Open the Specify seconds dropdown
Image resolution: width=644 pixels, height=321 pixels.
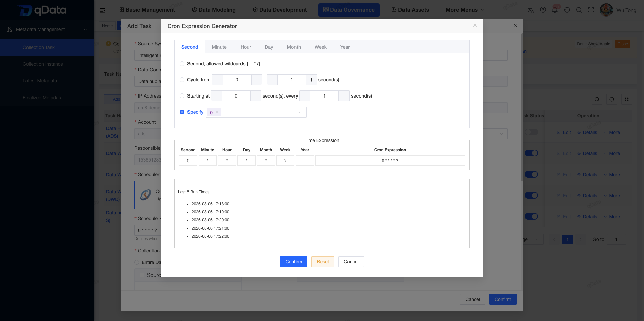256,112
